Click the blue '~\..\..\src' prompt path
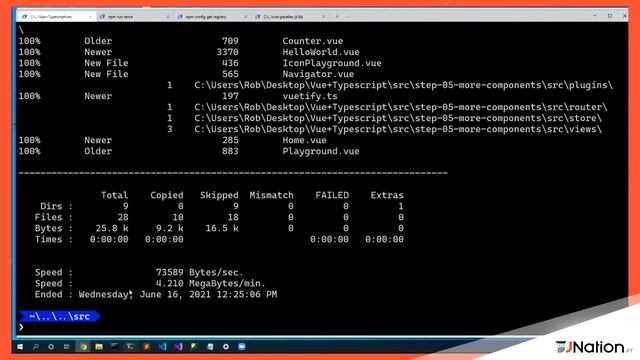Screen dimensions: 640x360 [x=59, y=316]
